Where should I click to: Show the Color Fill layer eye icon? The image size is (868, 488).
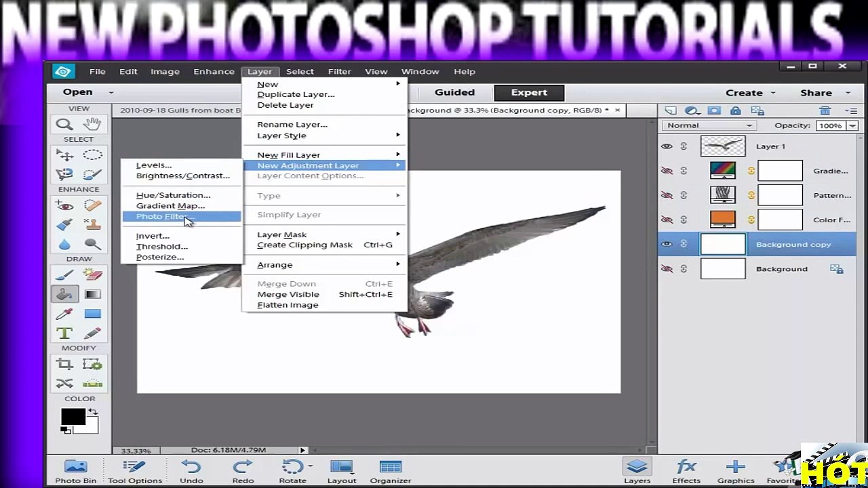pyautogui.click(x=667, y=220)
